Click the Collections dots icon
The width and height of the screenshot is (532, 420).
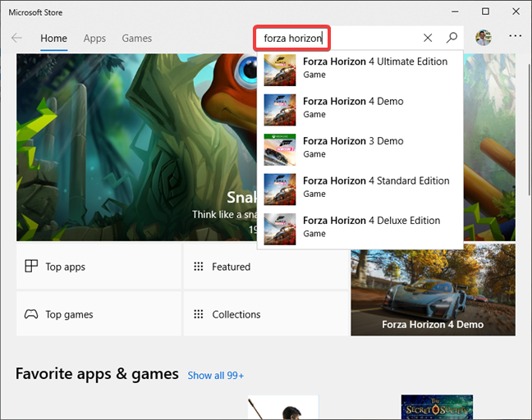(199, 314)
